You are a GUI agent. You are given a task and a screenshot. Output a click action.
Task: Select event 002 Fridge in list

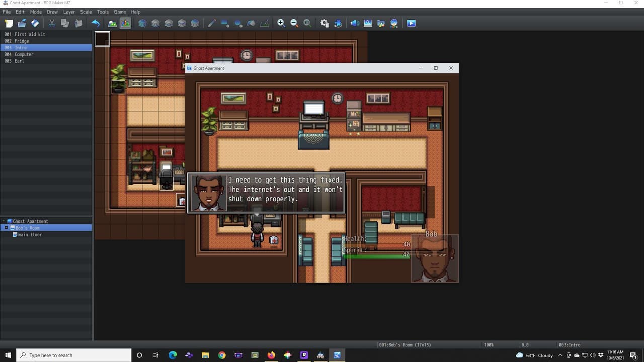[46, 41]
